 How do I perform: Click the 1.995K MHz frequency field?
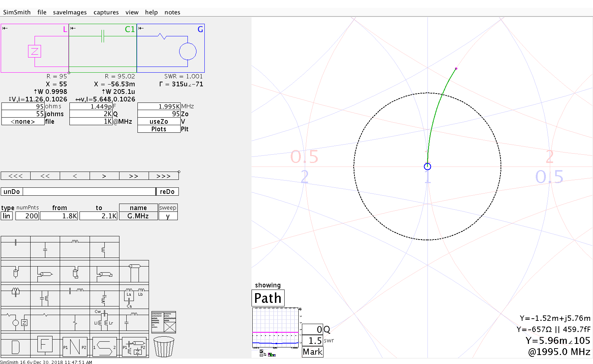click(159, 106)
